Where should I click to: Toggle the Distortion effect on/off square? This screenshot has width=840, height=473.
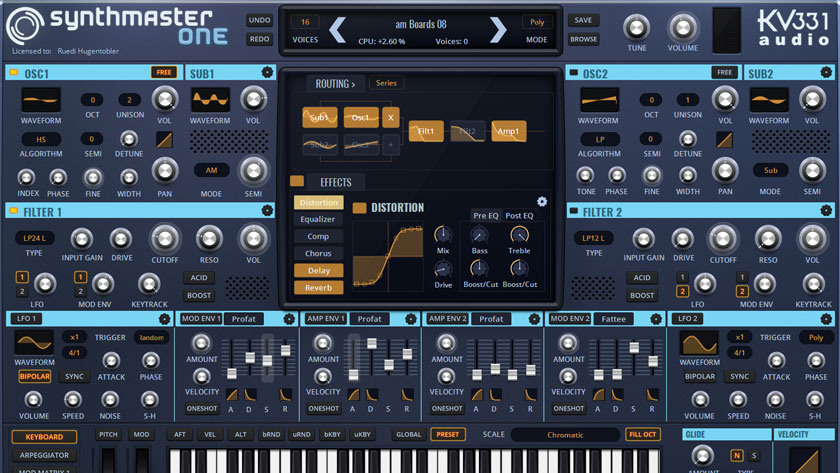[359, 208]
